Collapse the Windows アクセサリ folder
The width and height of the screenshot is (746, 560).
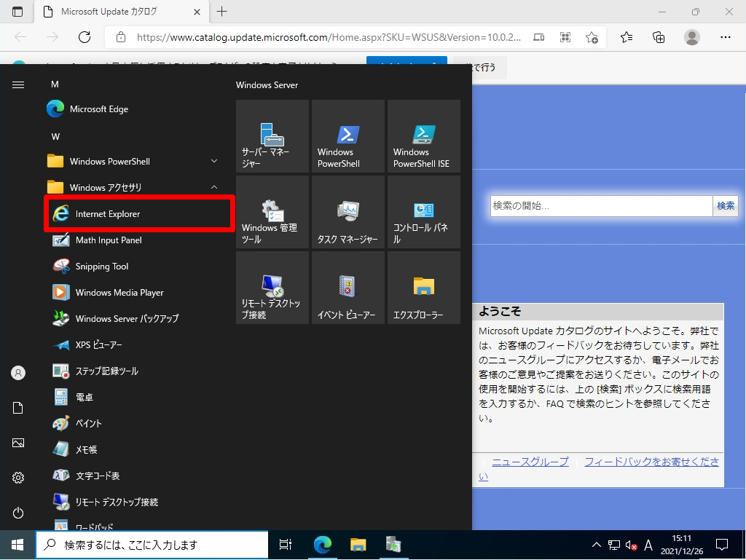coord(133,188)
